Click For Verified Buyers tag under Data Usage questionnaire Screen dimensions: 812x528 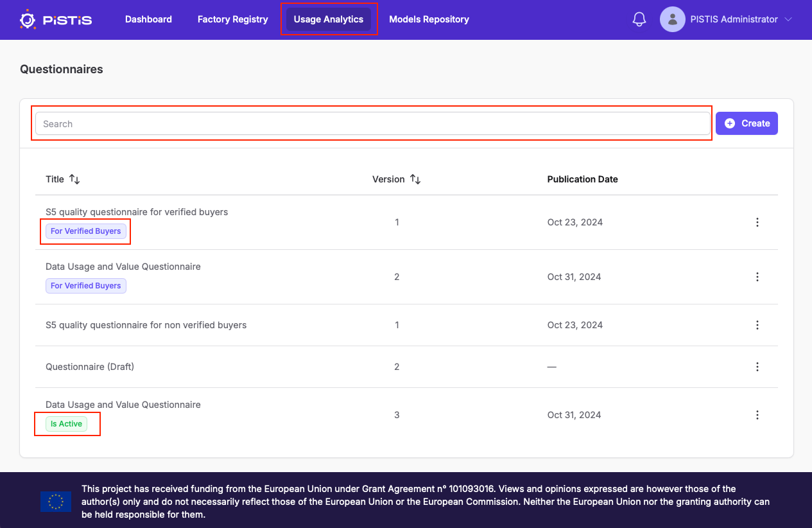click(86, 286)
